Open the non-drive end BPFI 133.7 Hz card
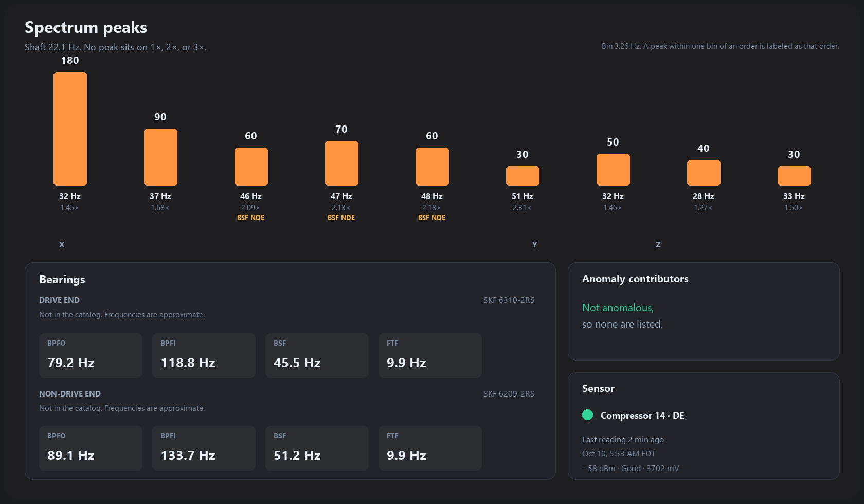864x504 pixels. pyautogui.click(x=204, y=448)
